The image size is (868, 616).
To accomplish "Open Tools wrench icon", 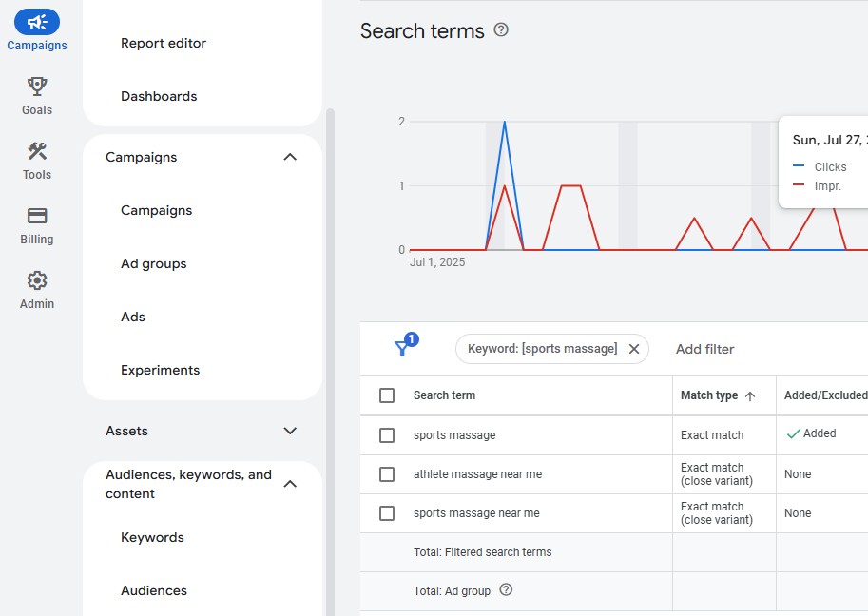I will [x=37, y=150].
